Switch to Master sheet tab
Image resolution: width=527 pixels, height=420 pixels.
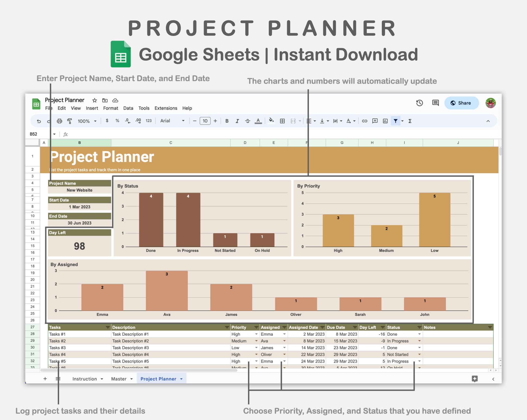point(119,379)
